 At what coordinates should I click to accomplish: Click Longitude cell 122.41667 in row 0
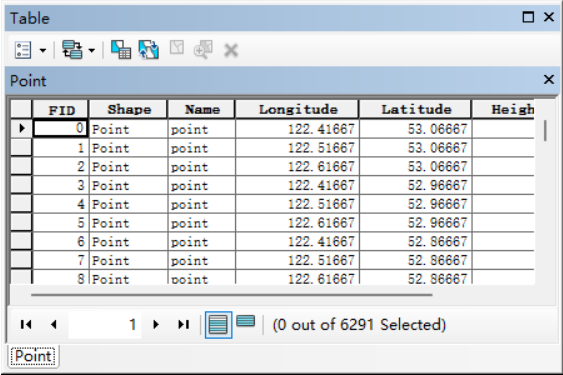tap(297, 129)
